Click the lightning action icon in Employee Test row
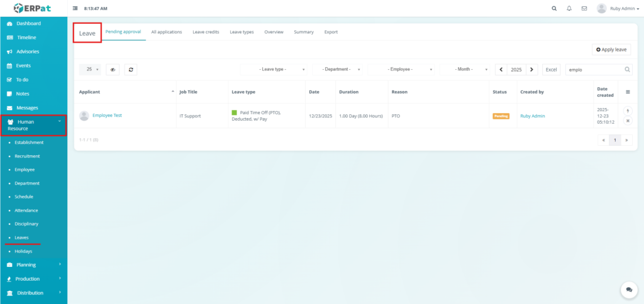 pos(628,111)
